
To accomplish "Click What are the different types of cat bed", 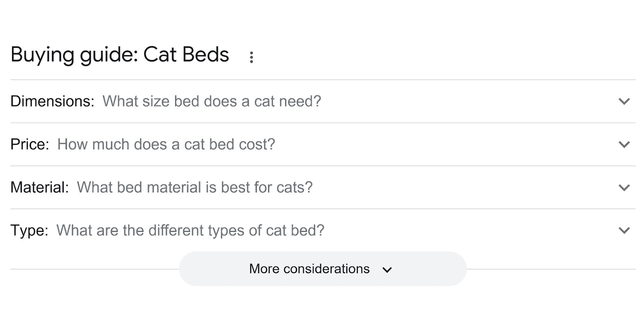I will click(x=190, y=230).
